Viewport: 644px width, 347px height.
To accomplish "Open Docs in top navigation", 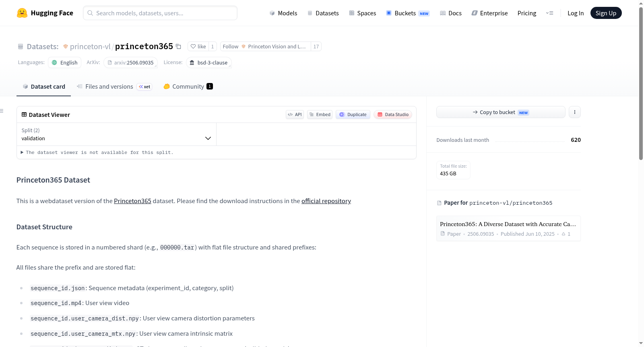I will click(x=450, y=13).
